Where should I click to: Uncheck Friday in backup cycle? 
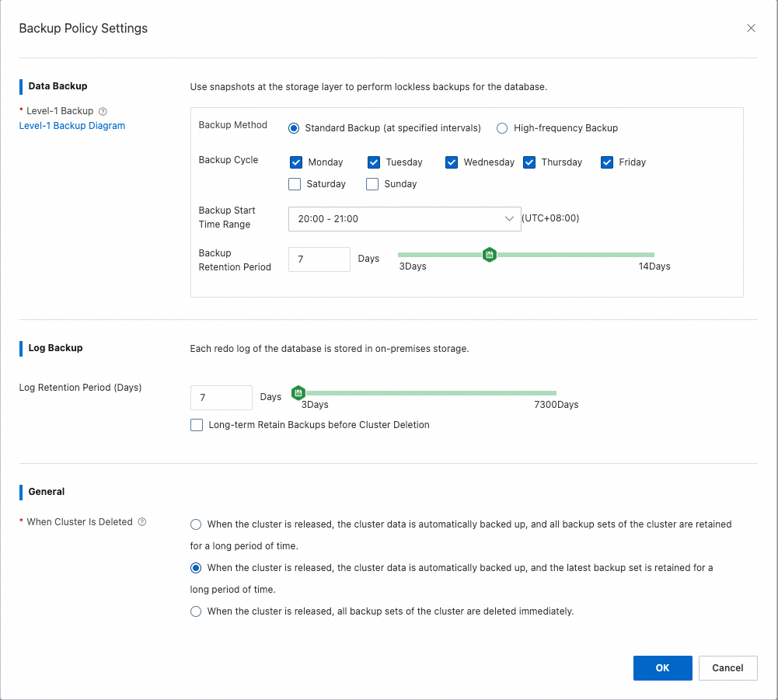point(607,162)
